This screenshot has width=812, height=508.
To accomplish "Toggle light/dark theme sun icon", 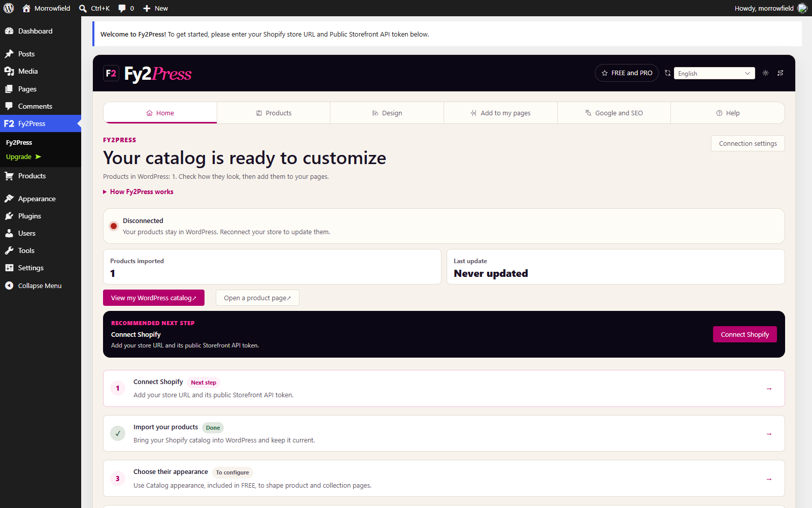I will click(x=765, y=73).
